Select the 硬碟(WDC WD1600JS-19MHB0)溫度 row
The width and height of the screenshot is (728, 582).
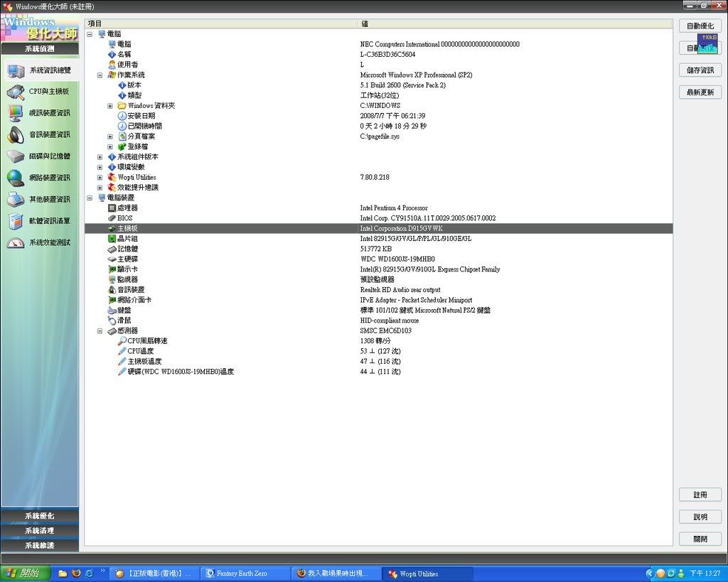(378, 371)
